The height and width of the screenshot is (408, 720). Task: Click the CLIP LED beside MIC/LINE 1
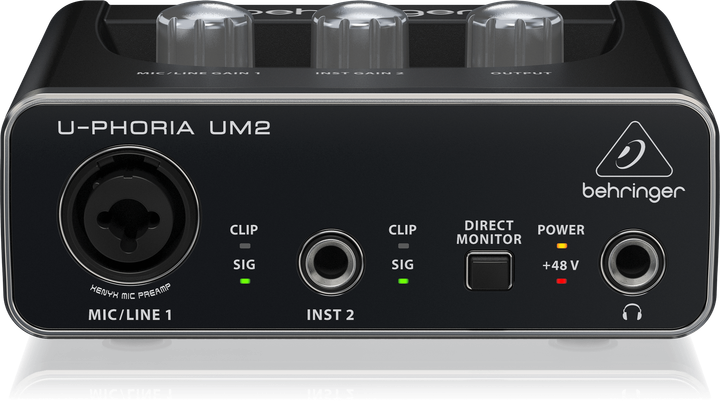coord(243,245)
